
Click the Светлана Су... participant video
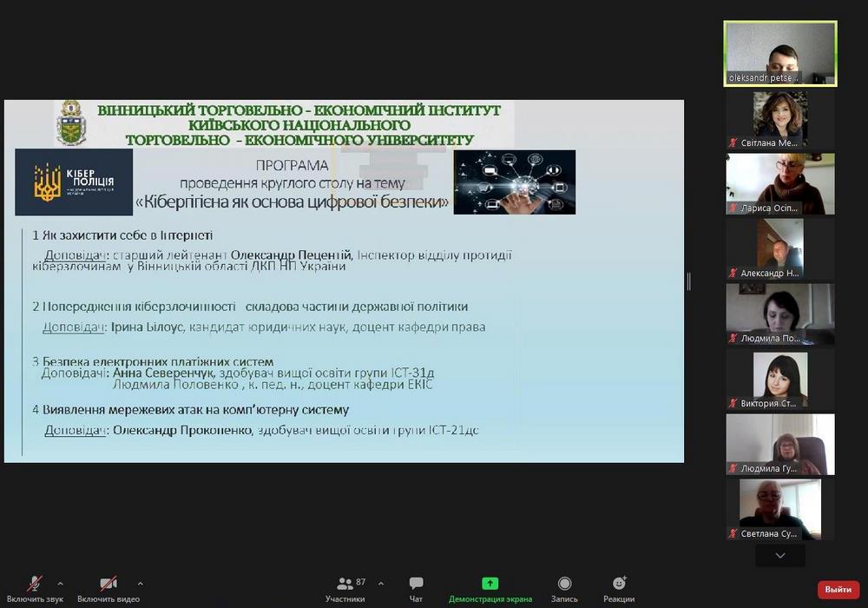pyautogui.click(x=779, y=510)
